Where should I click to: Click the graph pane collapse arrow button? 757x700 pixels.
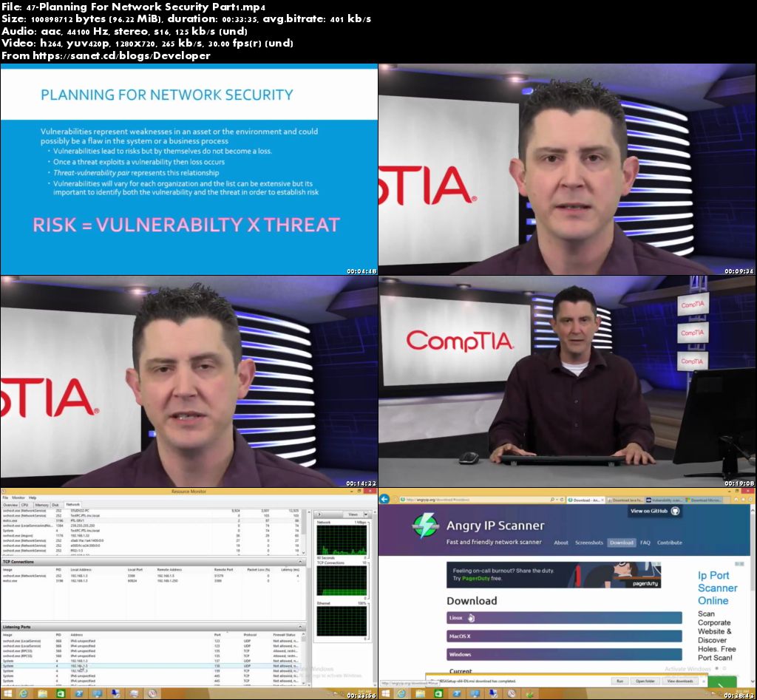pos(319,514)
